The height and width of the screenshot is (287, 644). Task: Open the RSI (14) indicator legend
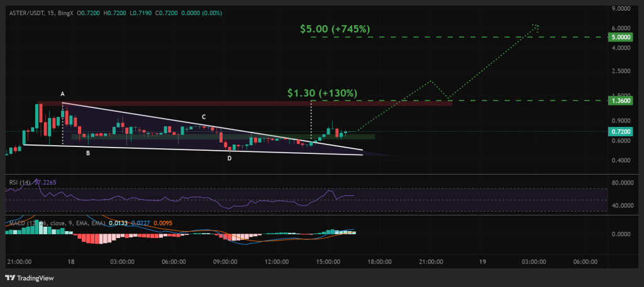coord(18,182)
